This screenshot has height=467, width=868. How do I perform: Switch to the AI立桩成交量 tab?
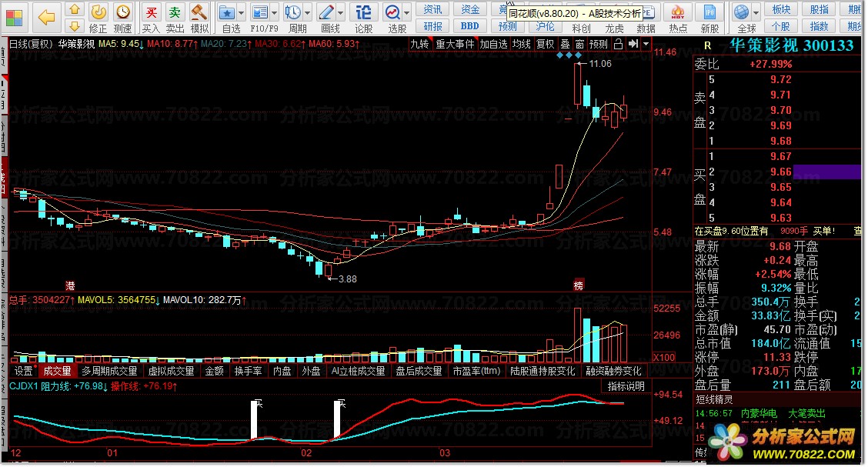tap(358, 371)
